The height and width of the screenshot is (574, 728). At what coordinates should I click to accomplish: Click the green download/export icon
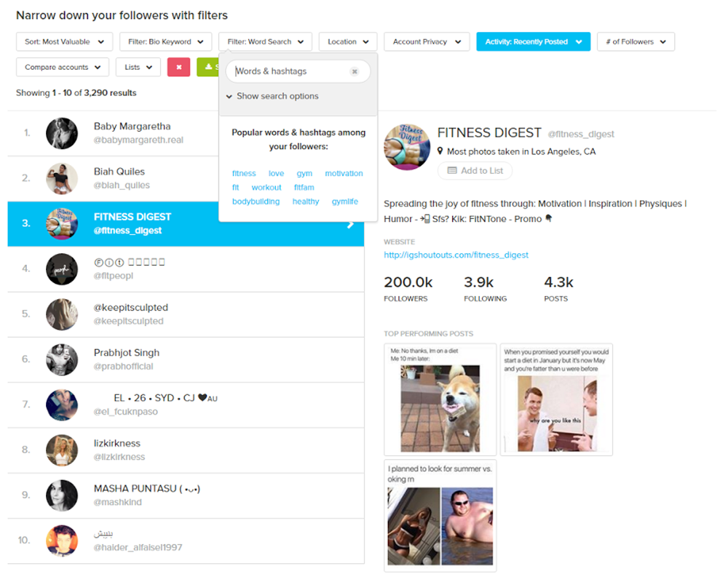point(210,67)
